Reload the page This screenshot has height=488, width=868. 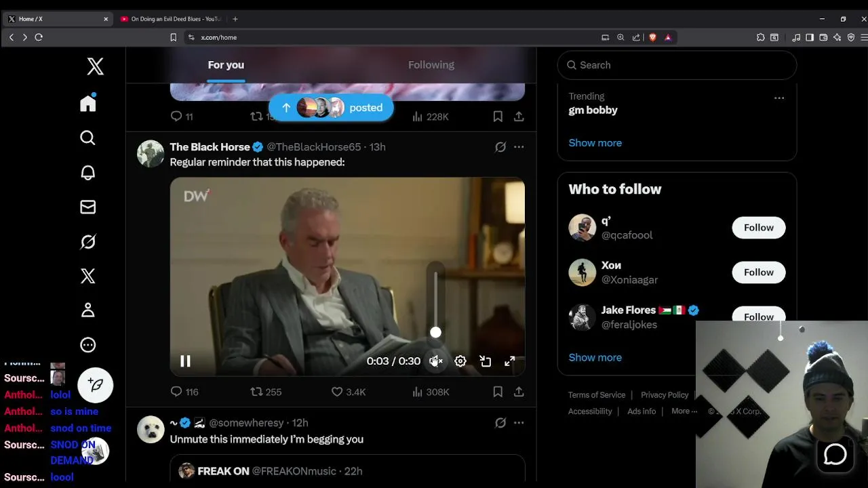pos(39,37)
